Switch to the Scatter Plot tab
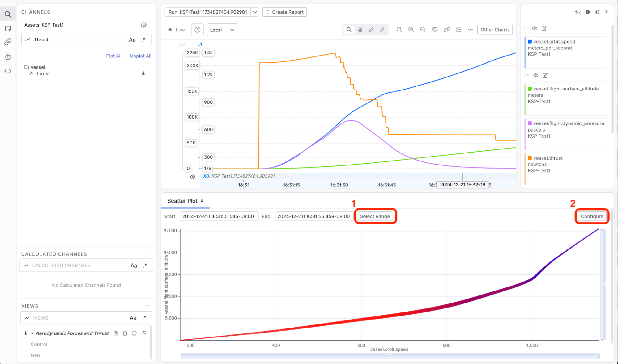Screen dimensions: 618x364 [x=182, y=201]
